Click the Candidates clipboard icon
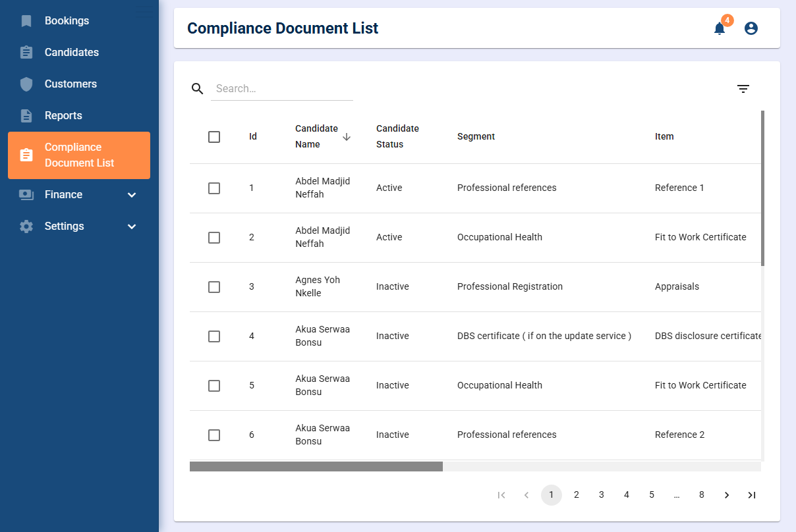The width and height of the screenshot is (796, 532). (26, 53)
